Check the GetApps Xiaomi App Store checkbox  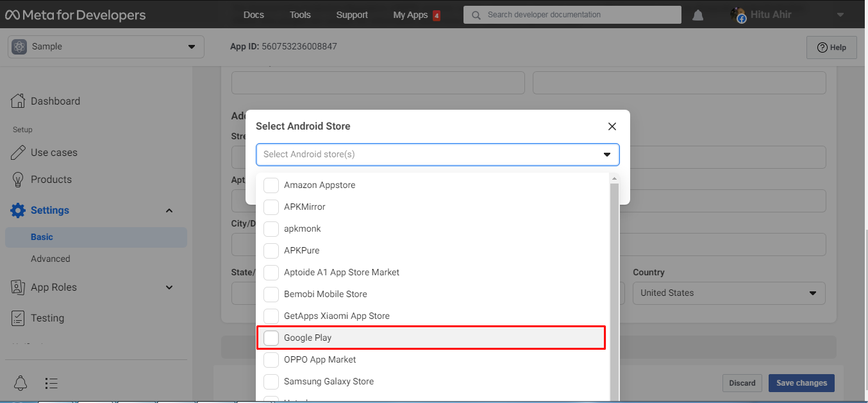[x=272, y=316]
